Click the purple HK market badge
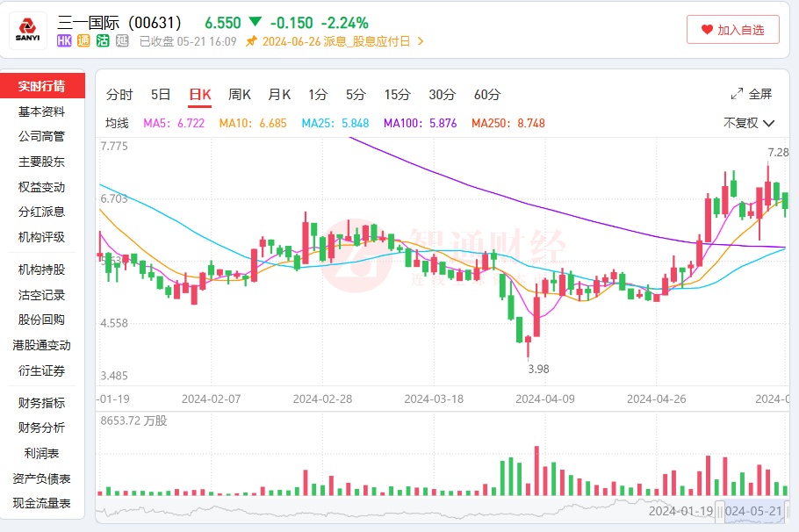Viewport: 799px width, 532px height. 64,41
